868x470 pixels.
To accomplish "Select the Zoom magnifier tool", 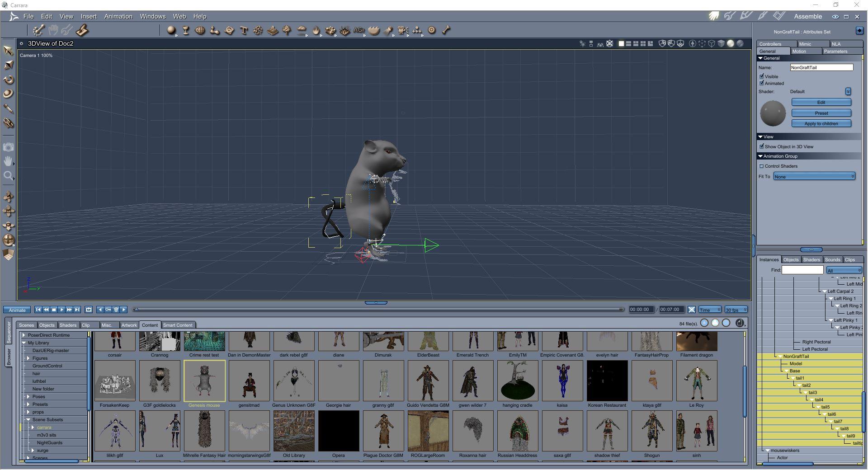I will pyautogui.click(x=8, y=176).
